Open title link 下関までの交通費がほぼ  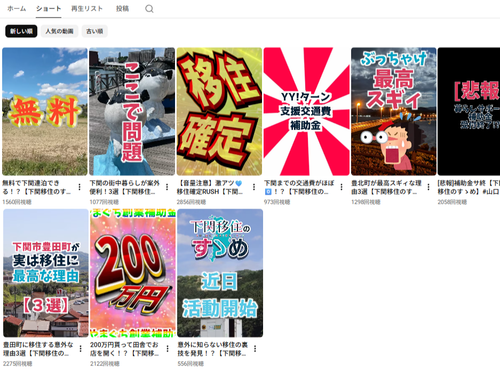(x=299, y=187)
